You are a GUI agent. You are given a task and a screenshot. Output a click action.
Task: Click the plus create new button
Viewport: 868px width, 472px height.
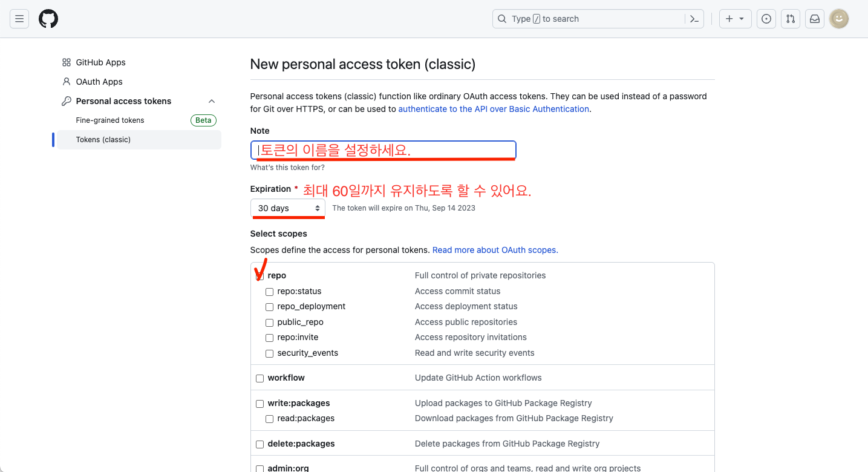pyautogui.click(x=735, y=19)
